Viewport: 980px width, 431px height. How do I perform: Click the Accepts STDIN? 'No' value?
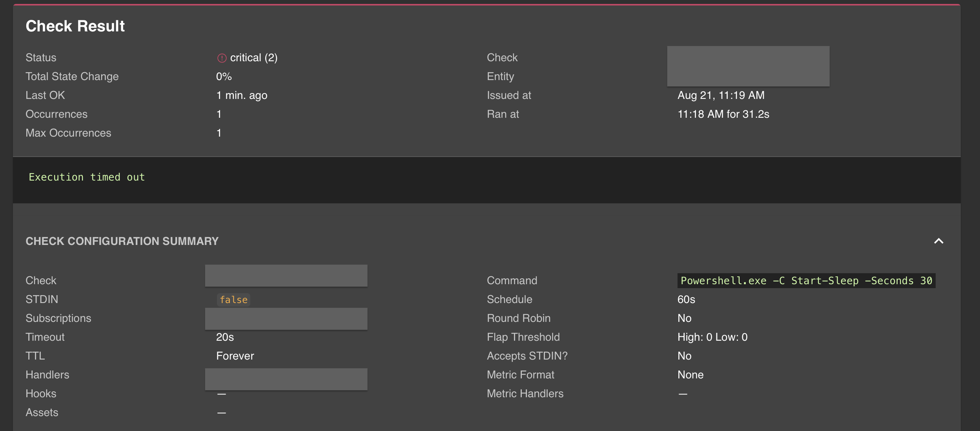[685, 356]
